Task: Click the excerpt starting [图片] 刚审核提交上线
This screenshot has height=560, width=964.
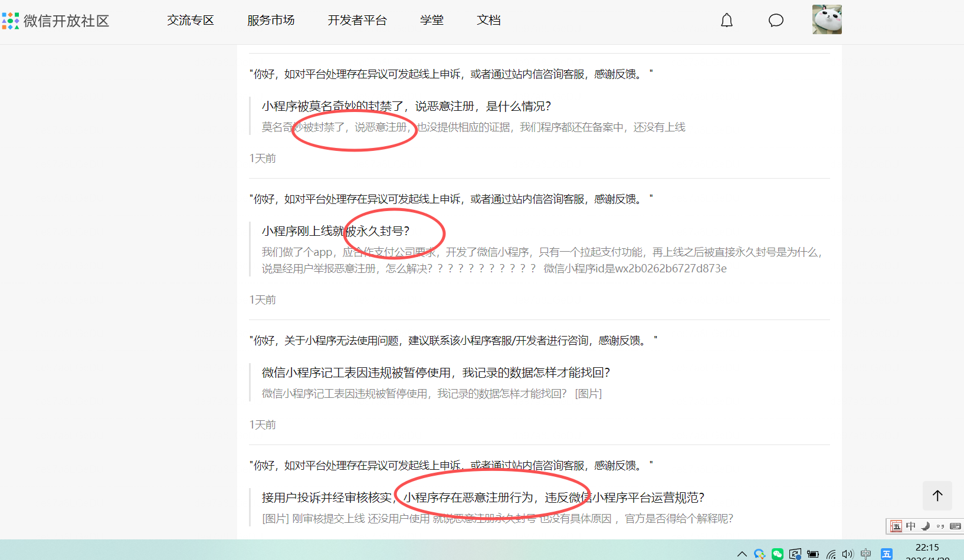Action: coord(498,519)
